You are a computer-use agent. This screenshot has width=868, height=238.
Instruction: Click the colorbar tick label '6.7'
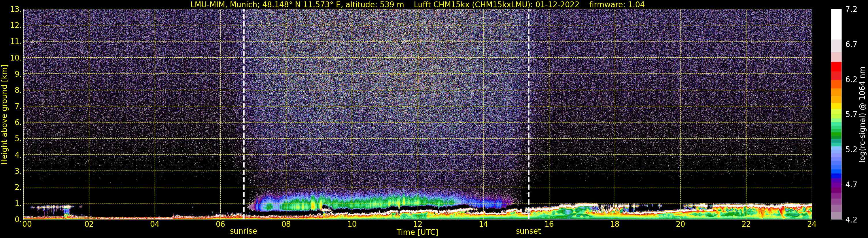tap(851, 44)
